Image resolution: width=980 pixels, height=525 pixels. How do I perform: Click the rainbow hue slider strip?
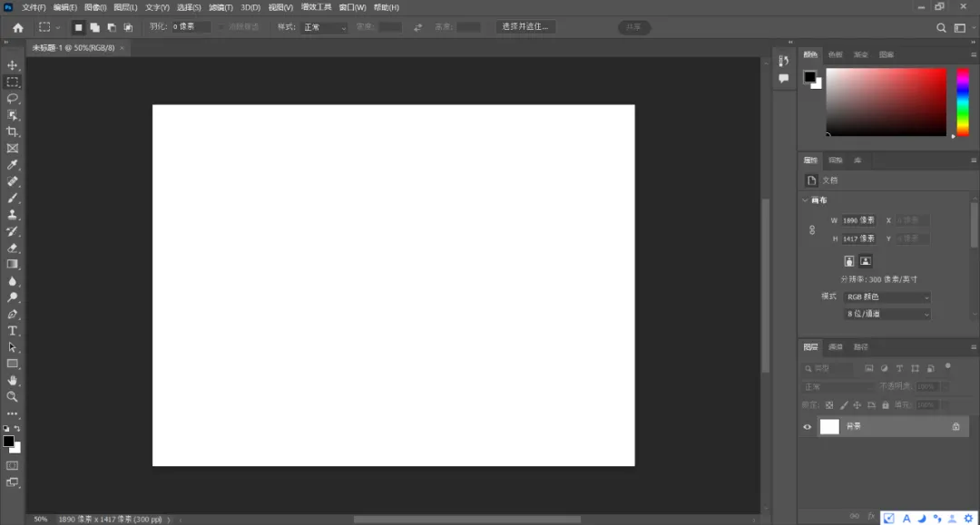(963, 102)
